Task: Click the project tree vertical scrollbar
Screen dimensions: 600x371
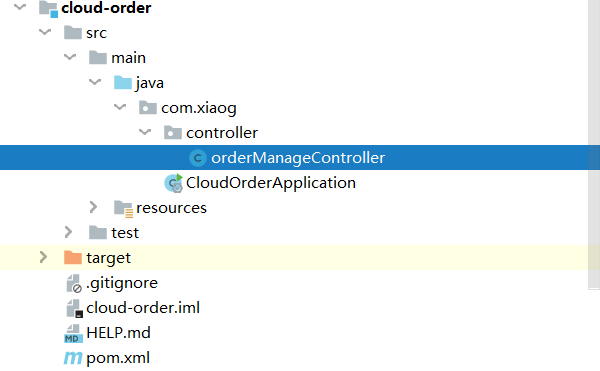Action: coord(594,145)
